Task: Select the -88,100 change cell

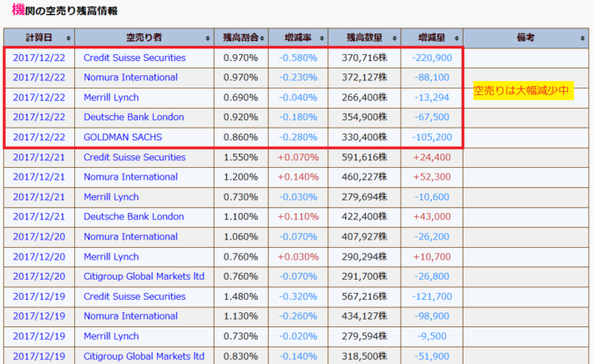Action: pos(432,78)
